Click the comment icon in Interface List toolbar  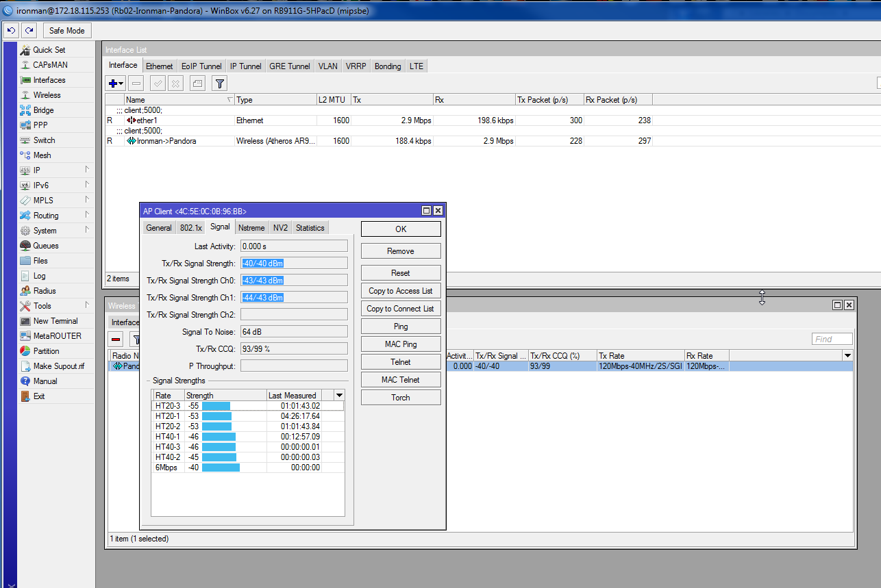pyautogui.click(x=197, y=84)
